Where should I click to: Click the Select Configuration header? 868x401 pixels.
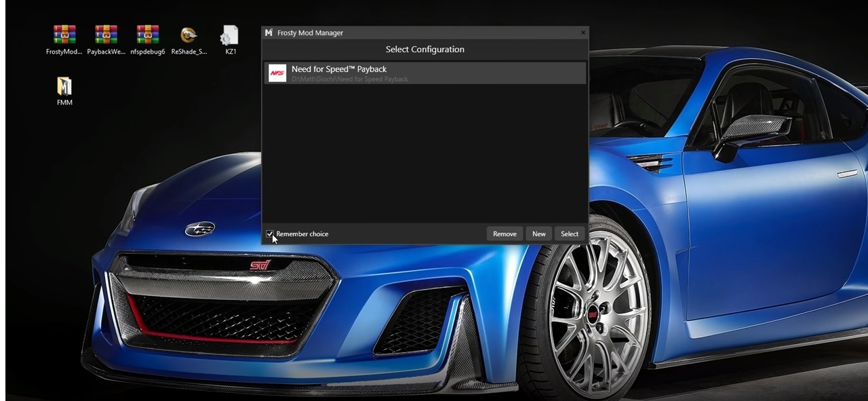[425, 50]
